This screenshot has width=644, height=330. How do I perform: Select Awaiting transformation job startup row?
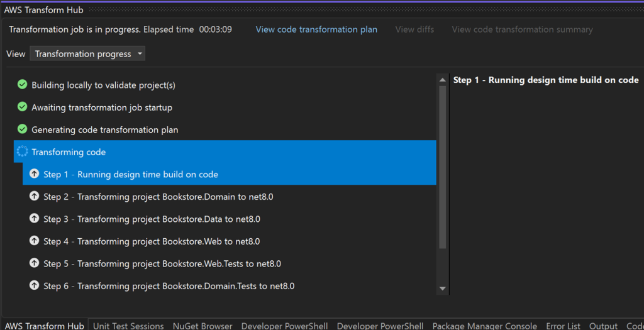225,107
